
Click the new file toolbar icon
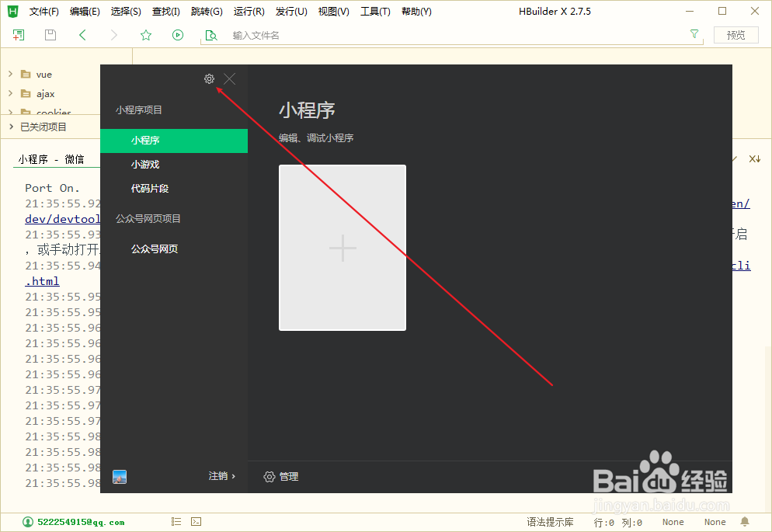(x=18, y=35)
